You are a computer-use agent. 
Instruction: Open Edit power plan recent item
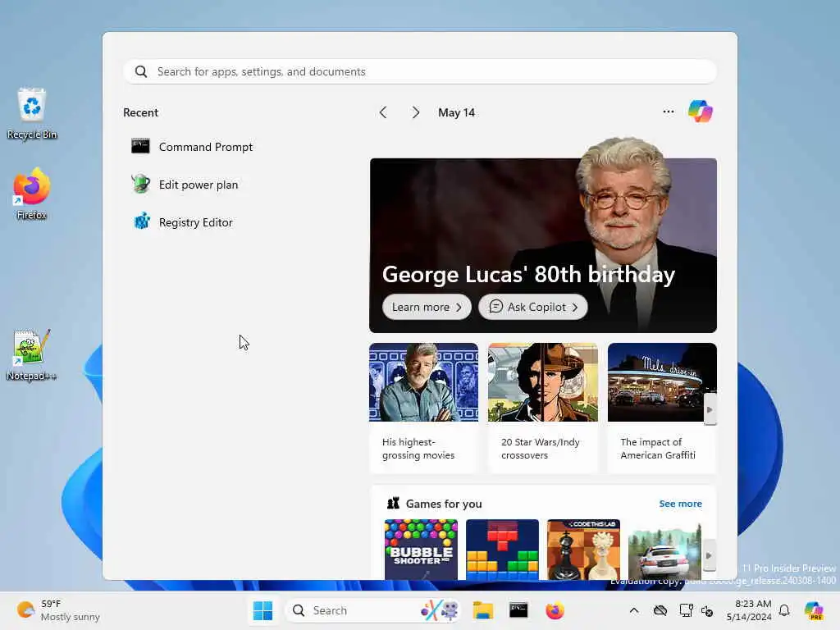(x=185, y=185)
